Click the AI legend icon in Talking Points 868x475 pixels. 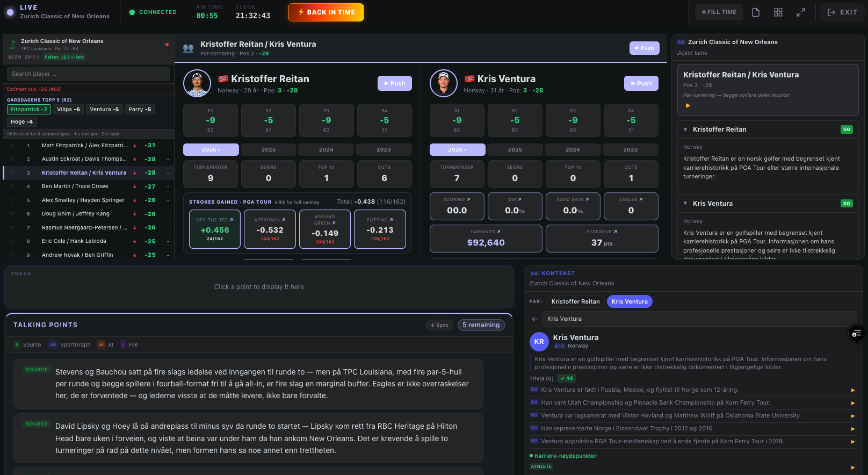pyautogui.click(x=101, y=345)
